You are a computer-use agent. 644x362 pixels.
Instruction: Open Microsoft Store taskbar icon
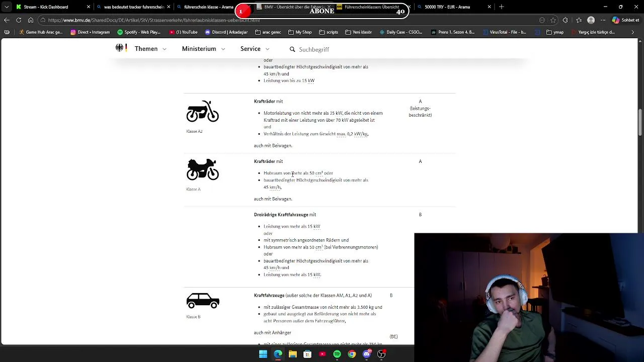307,354
